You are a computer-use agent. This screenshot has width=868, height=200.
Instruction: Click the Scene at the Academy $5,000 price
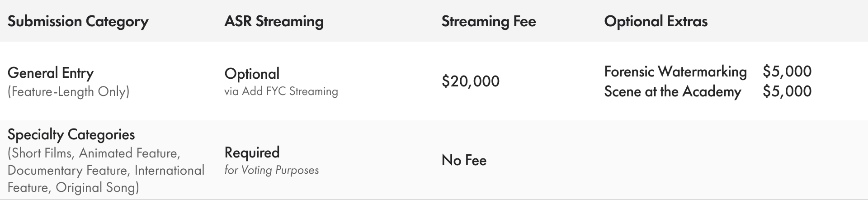pyautogui.click(x=787, y=91)
